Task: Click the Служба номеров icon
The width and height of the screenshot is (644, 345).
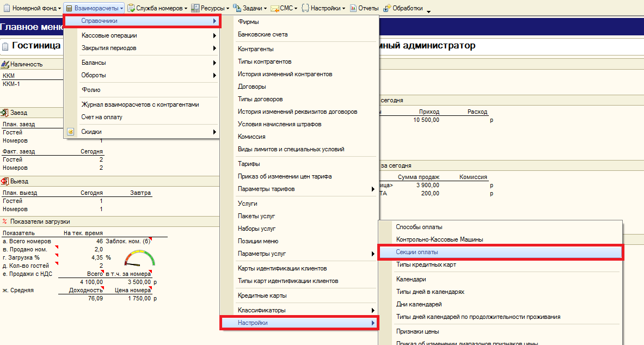Action: pos(131,8)
